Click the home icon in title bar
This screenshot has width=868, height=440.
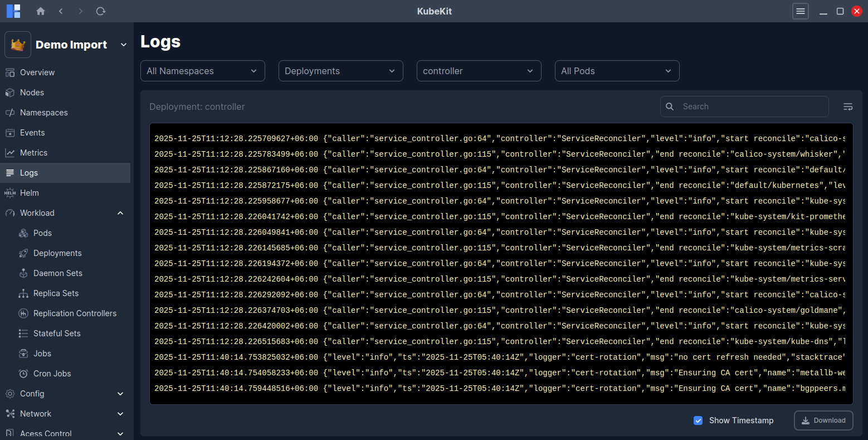pos(41,11)
